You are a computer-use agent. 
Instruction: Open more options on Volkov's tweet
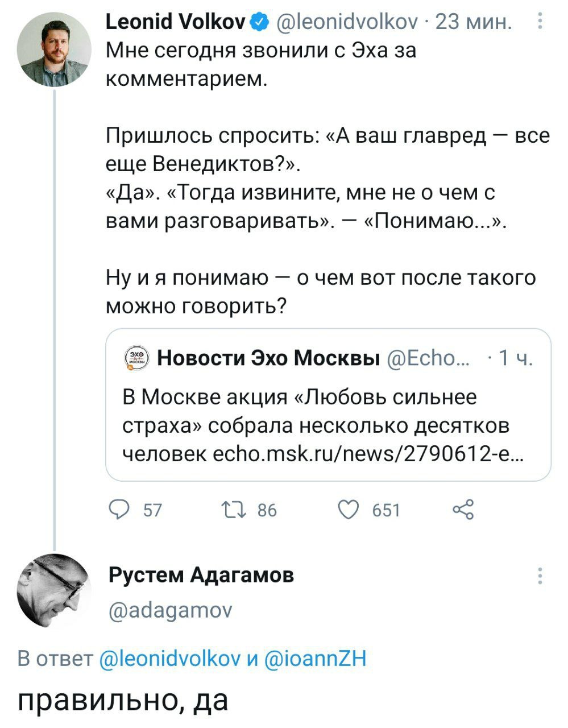click(540, 22)
